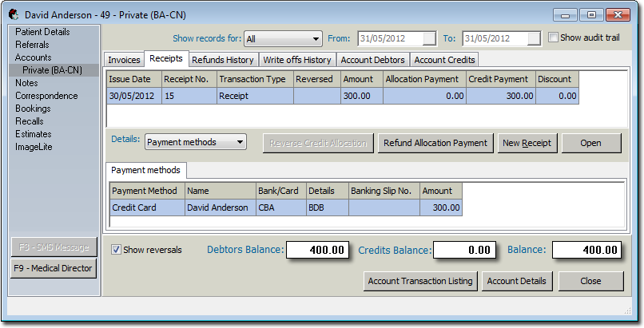Screen dimensions: 644x328
Task: Open the To date picker button
Action: (534, 38)
